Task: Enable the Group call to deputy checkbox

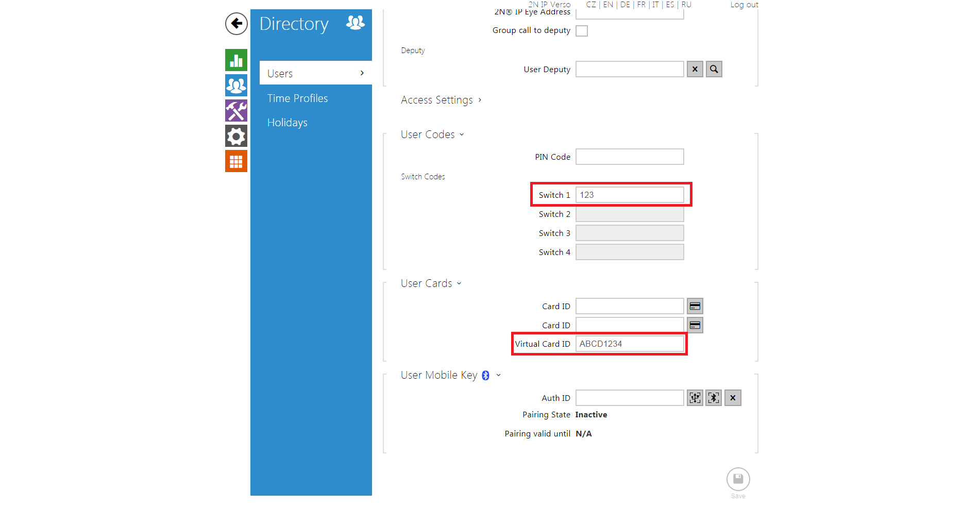Action: [x=582, y=31]
